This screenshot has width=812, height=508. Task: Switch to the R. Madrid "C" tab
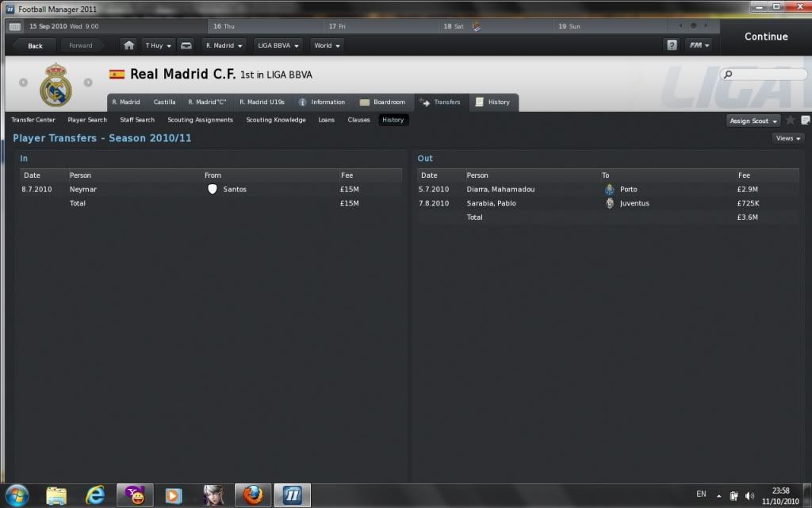[x=207, y=102]
